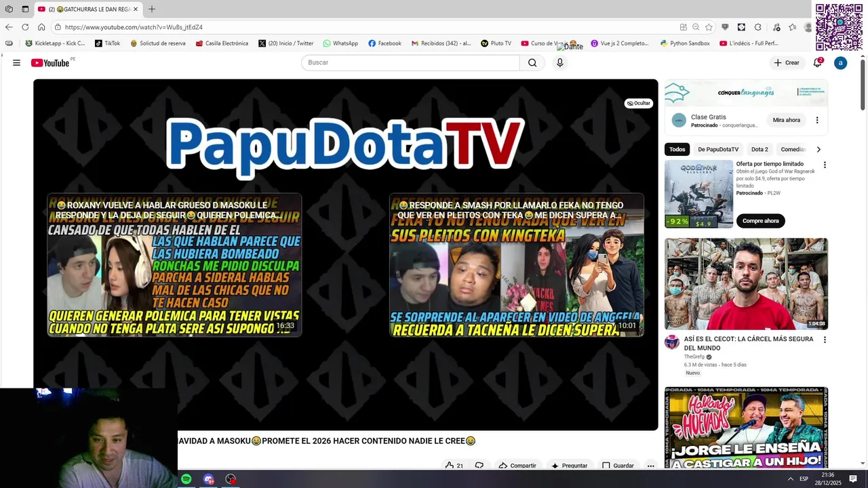Click the browser home icon

click(41, 27)
